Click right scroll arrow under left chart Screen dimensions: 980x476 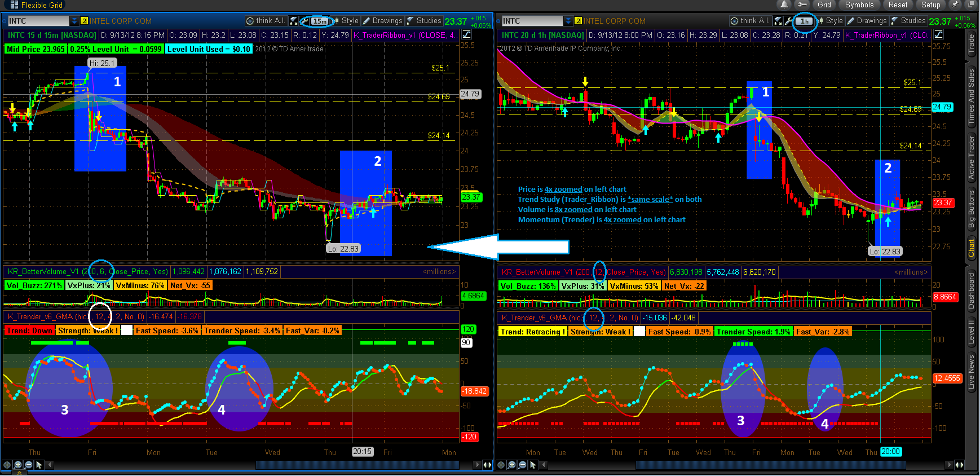(x=479, y=465)
